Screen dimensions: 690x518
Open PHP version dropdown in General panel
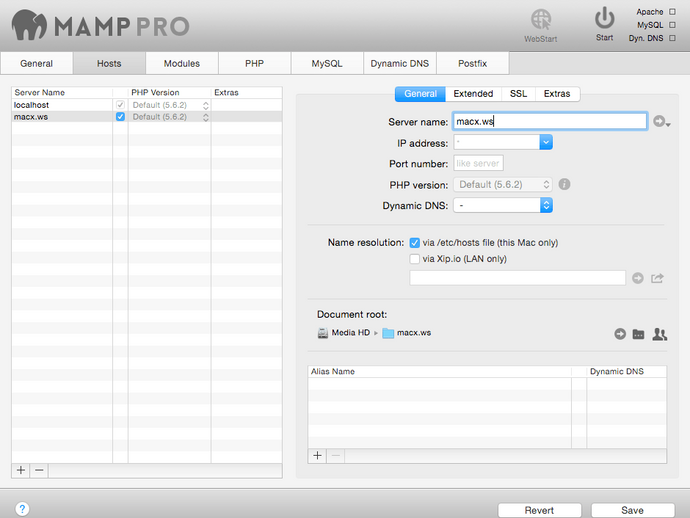[503, 184]
